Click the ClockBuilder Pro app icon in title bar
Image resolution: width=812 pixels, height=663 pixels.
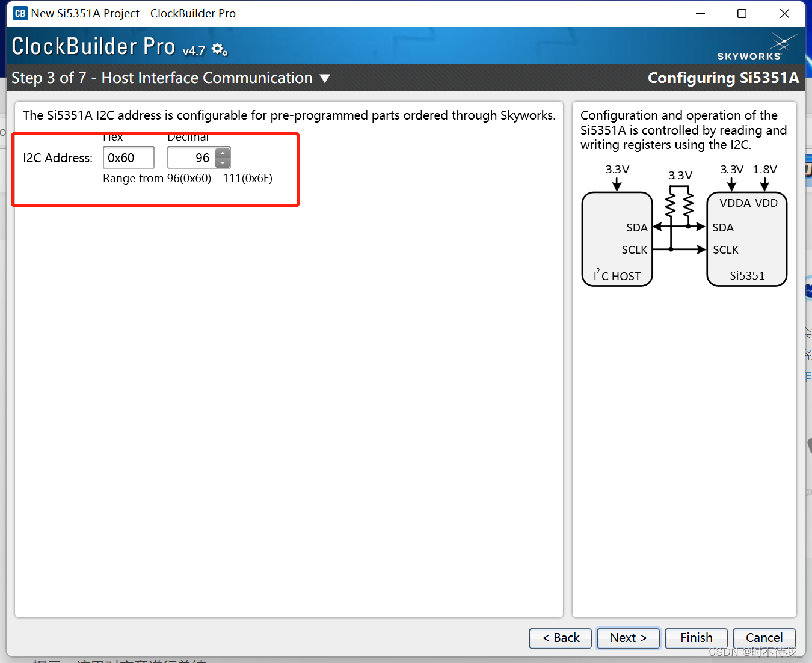(x=20, y=13)
